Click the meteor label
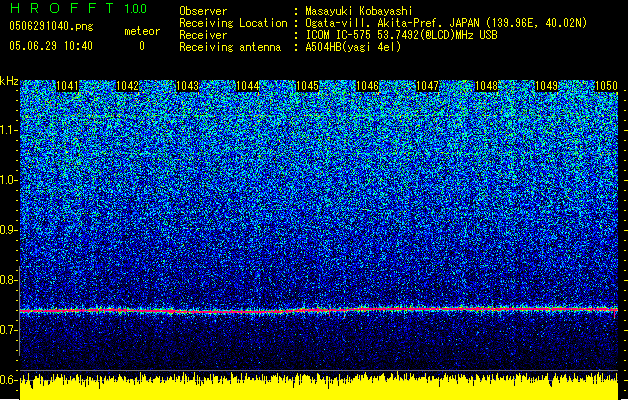The width and height of the screenshot is (629, 400). pyautogui.click(x=142, y=31)
